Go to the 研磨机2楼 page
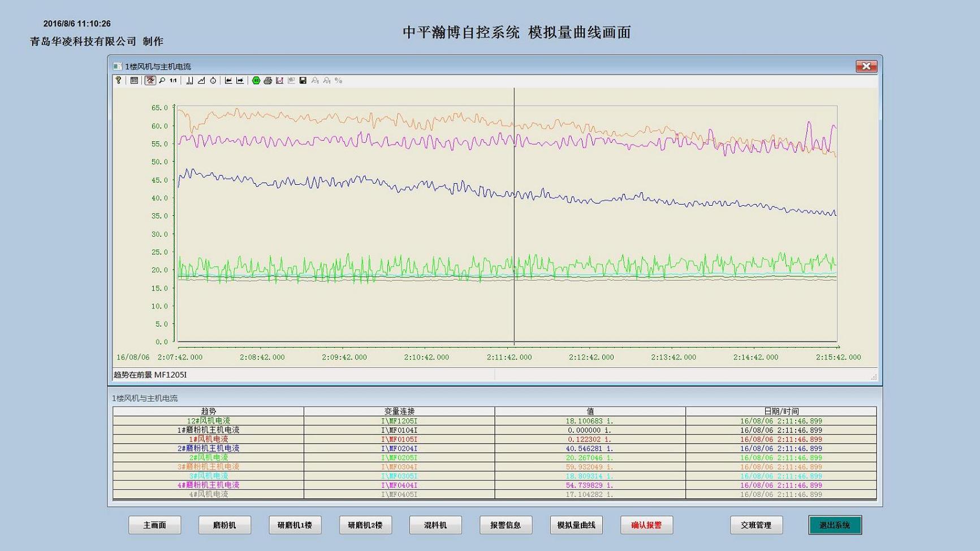The width and height of the screenshot is (980, 551). (x=365, y=525)
